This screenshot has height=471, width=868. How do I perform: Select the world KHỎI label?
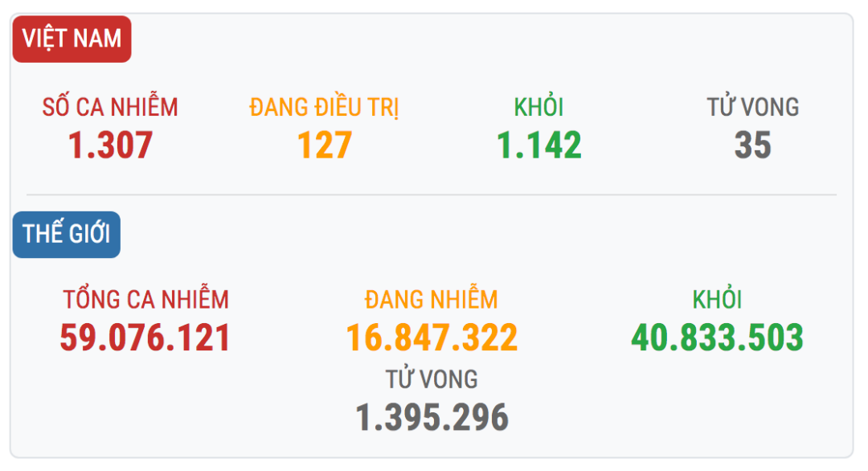[x=717, y=298]
